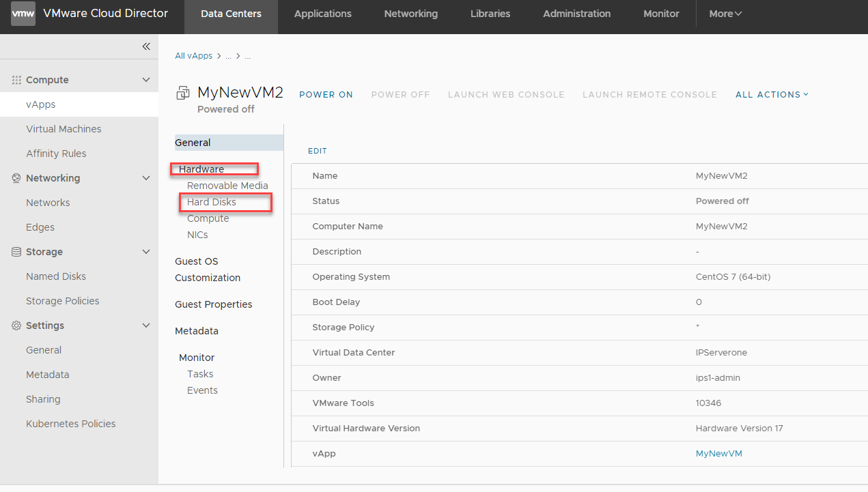Click the VMware vmw logo icon
The image size is (868, 492).
(x=23, y=14)
